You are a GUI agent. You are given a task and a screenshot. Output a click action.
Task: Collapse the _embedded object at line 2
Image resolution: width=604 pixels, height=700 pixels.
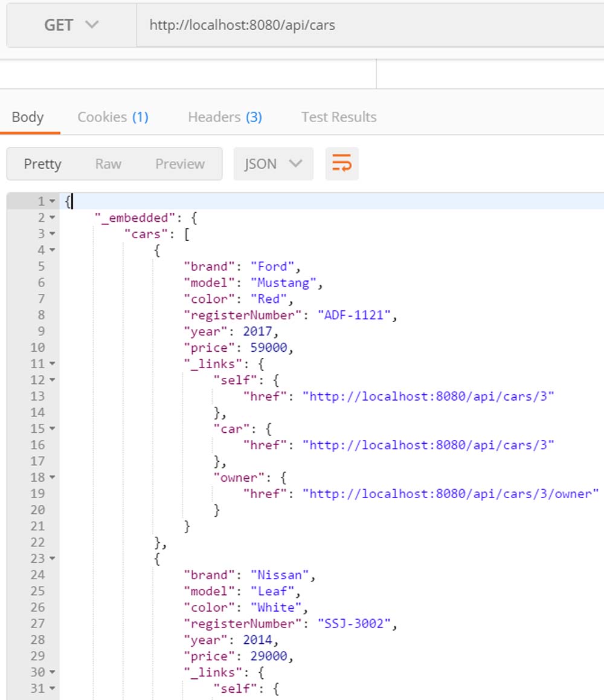[53, 218]
